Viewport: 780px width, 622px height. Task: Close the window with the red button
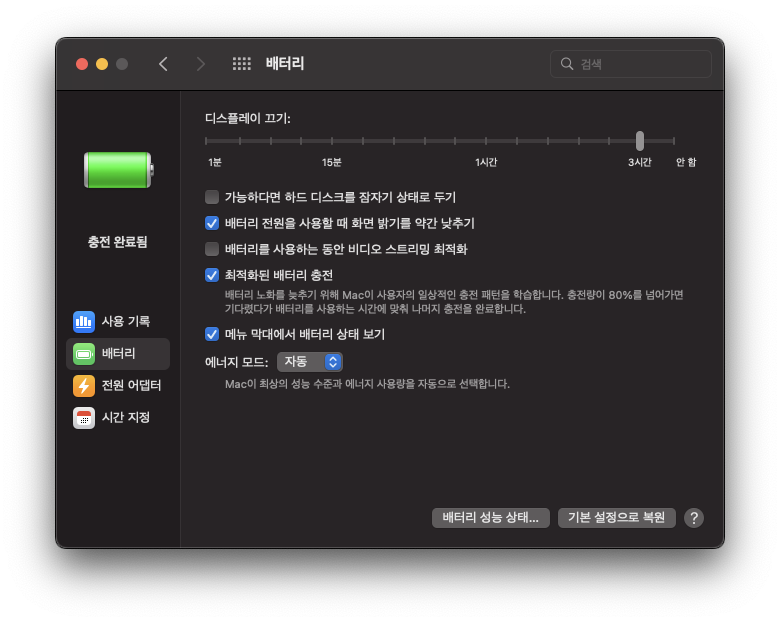[82, 64]
